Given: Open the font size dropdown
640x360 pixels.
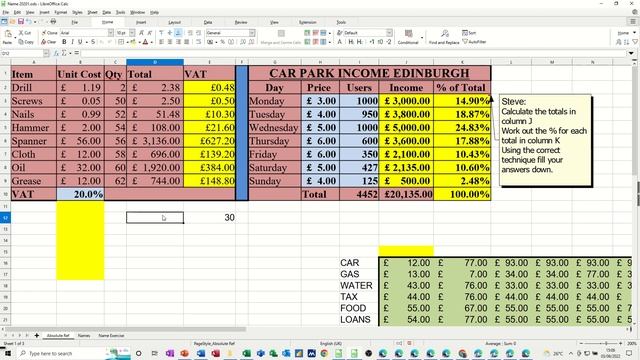Looking at the screenshot, I should click(x=132, y=33).
